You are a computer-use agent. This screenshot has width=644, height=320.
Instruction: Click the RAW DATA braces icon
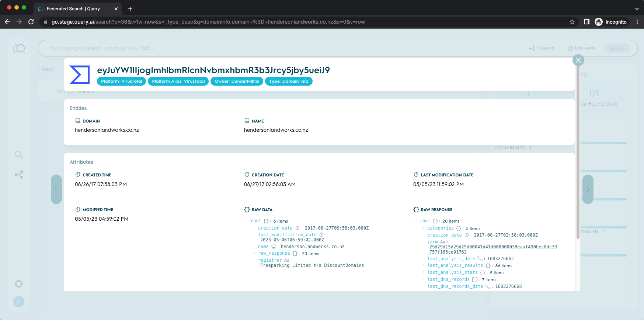coord(247,210)
